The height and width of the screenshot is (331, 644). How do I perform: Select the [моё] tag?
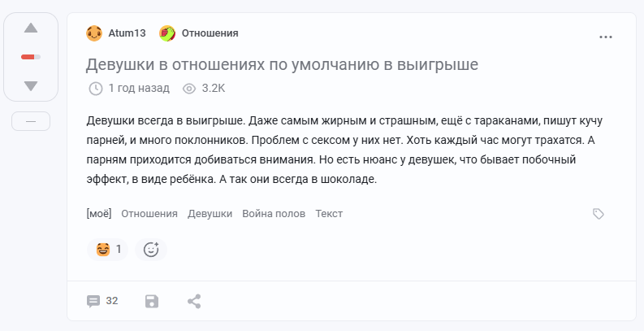(x=99, y=214)
